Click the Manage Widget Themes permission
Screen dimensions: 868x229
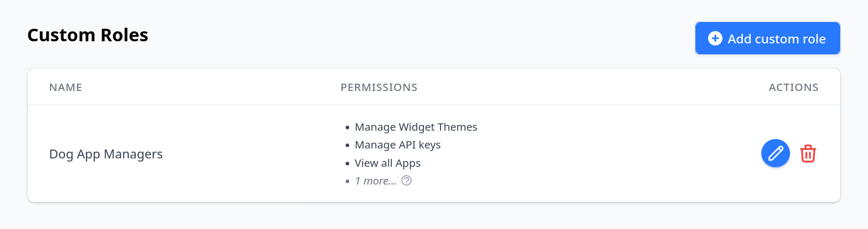pos(416,127)
